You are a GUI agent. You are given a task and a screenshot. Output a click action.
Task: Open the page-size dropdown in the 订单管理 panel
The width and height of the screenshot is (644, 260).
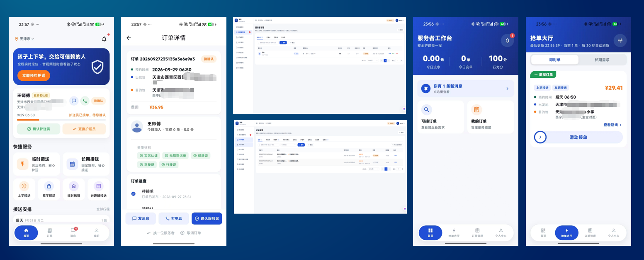coord(374,169)
